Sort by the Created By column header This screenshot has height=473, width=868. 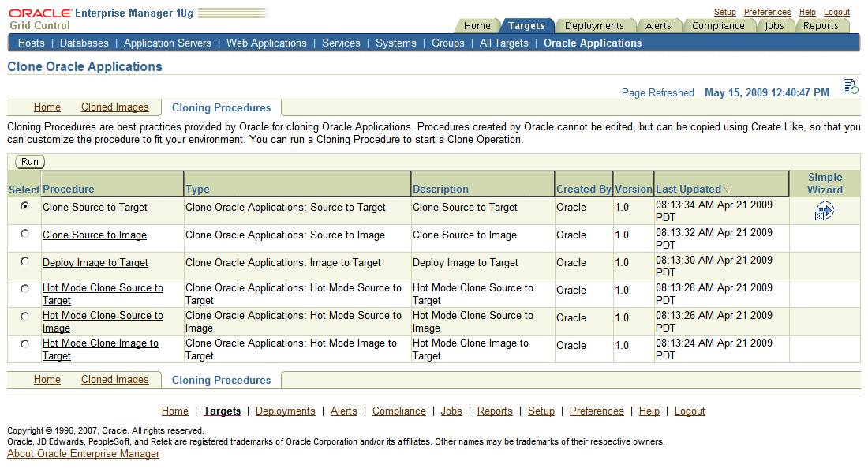point(583,189)
